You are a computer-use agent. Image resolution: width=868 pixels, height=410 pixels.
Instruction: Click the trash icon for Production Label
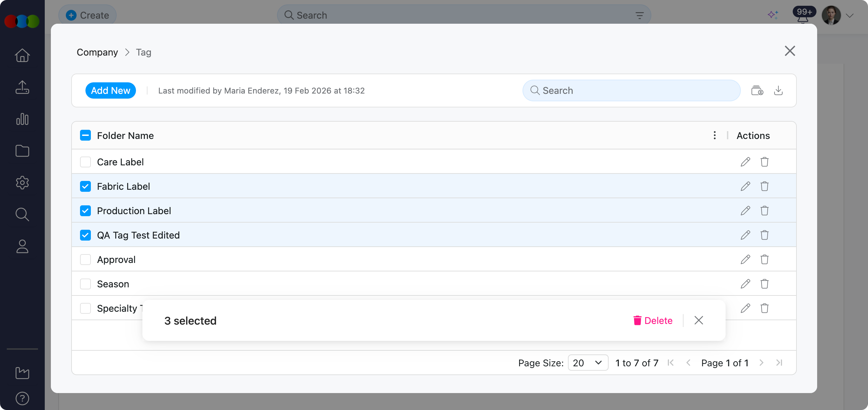(764, 211)
